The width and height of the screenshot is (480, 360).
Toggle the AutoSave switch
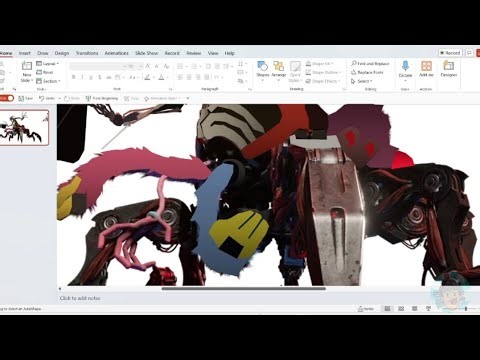click(x=7, y=98)
